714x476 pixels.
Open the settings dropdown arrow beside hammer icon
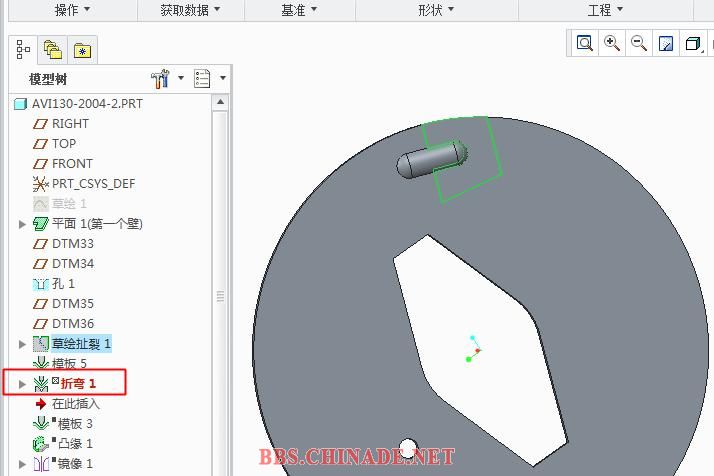click(x=181, y=78)
